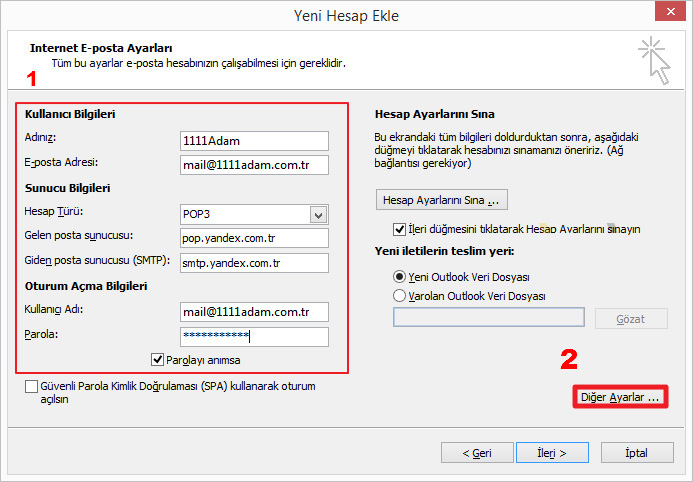Click the Kullanıcı Adı input field
693x482 pixels.
[x=254, y=312]
